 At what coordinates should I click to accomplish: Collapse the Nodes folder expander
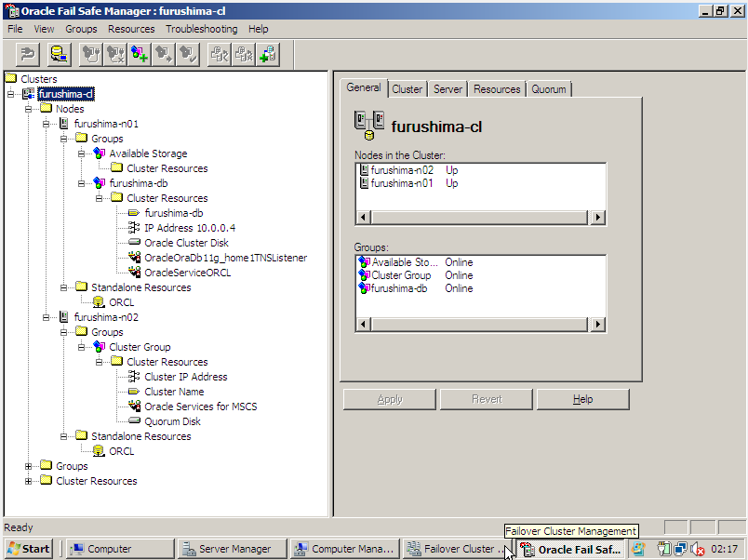[x=28, y=109]
